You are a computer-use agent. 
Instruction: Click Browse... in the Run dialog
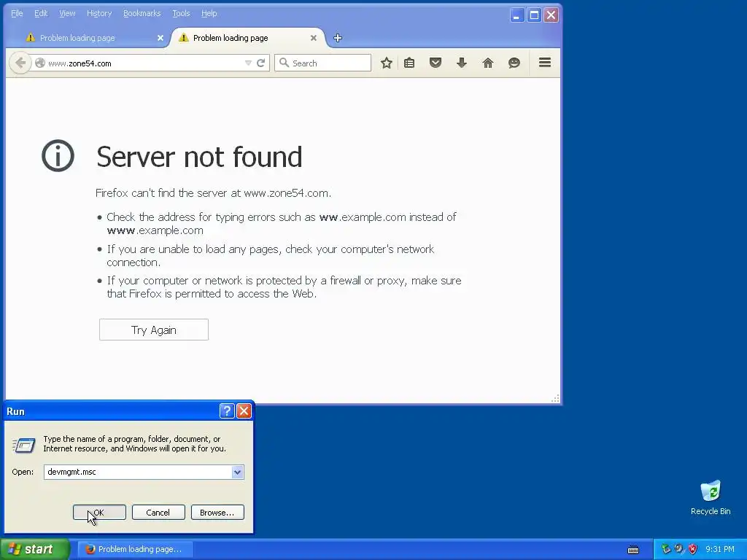point(217,513)
